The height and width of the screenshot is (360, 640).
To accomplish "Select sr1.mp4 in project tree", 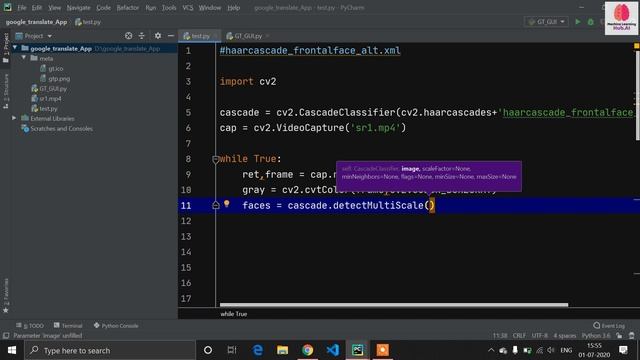I will (x=47, y=98).
